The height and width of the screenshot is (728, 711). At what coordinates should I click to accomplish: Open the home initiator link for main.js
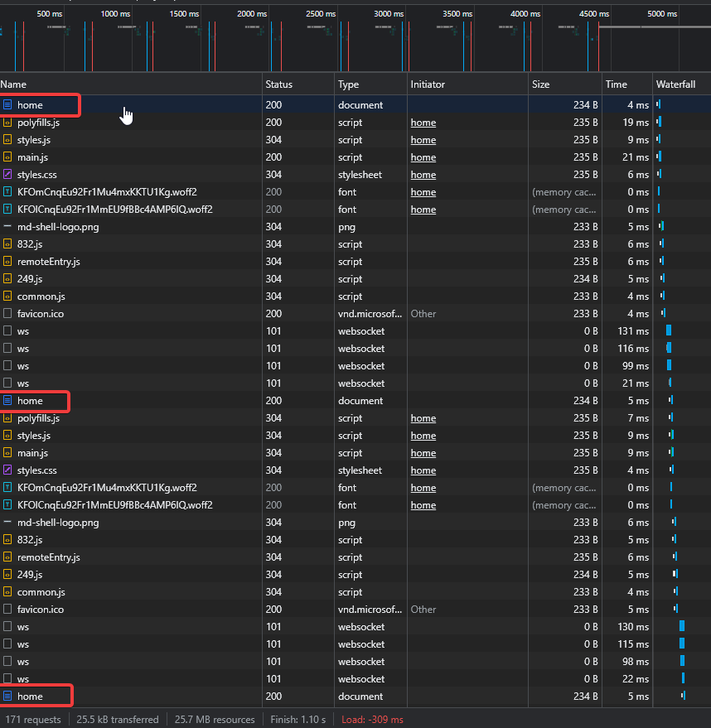coord(423,157)
